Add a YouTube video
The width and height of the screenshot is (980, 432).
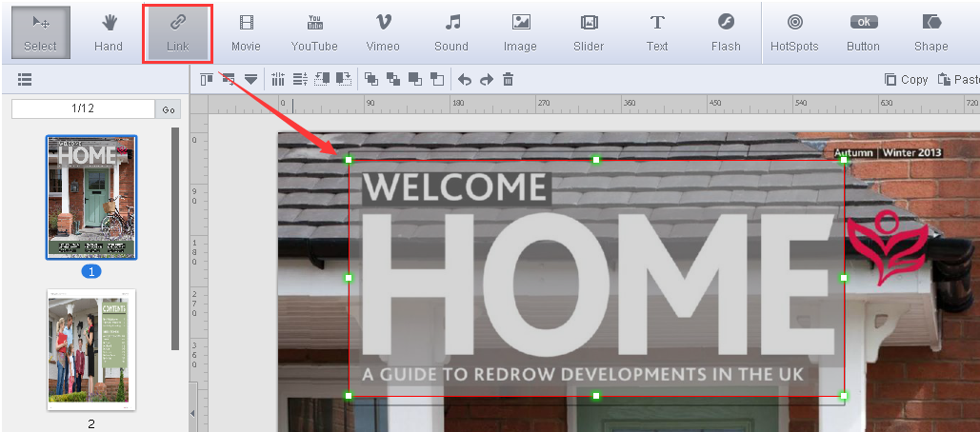pos(314,32)
